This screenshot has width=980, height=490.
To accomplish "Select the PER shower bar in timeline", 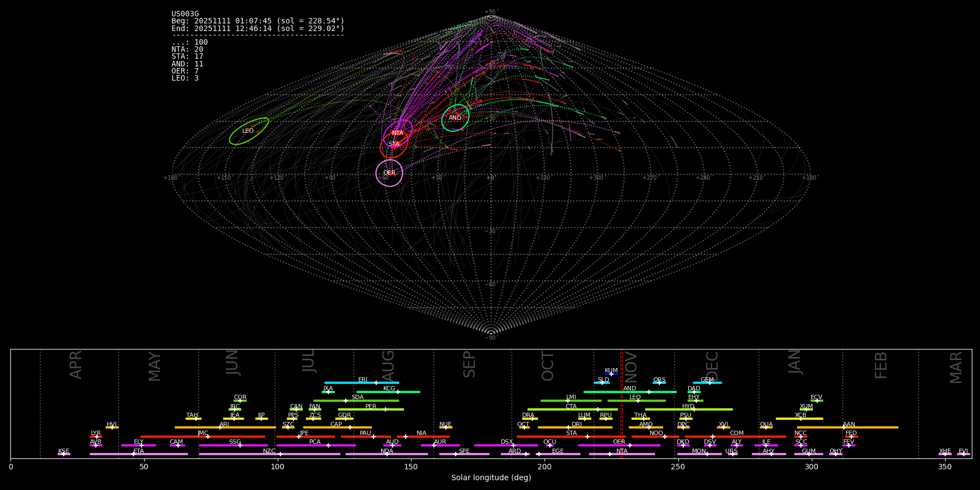I will [371, 409].
